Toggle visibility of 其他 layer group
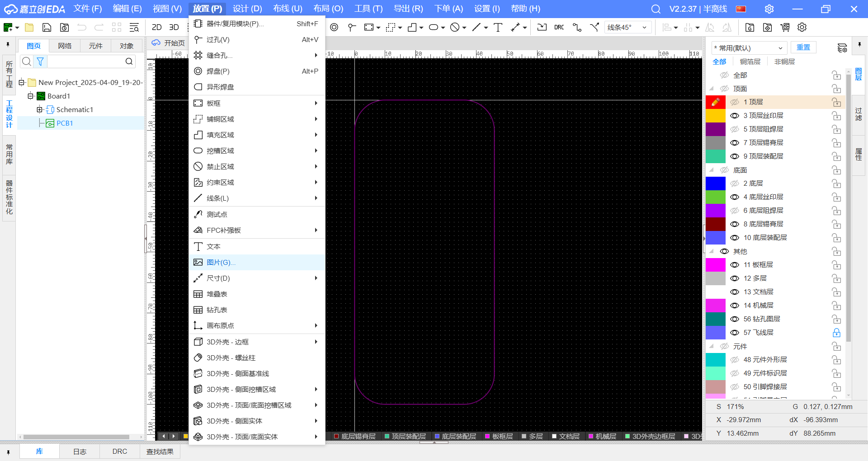The image size is (868, 461). pos(724,251)
